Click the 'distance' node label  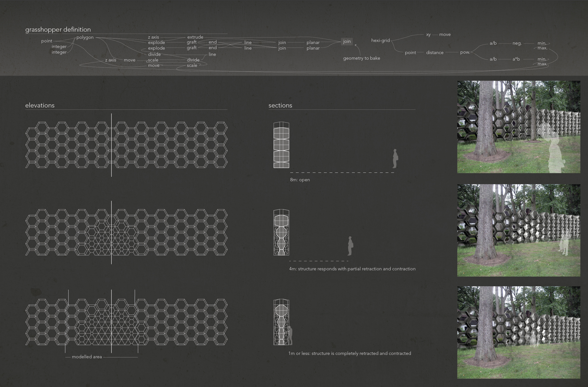click(x=435, y=53)
